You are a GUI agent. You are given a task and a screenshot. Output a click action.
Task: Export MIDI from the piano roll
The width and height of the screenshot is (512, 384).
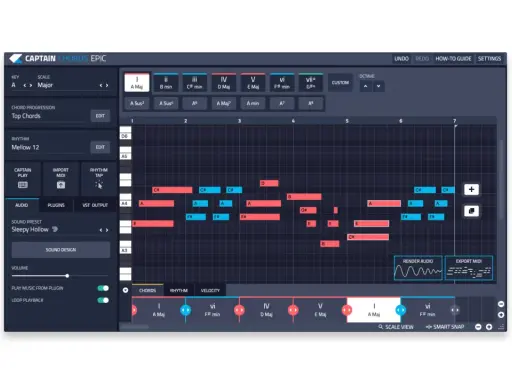tap(469, 268)
